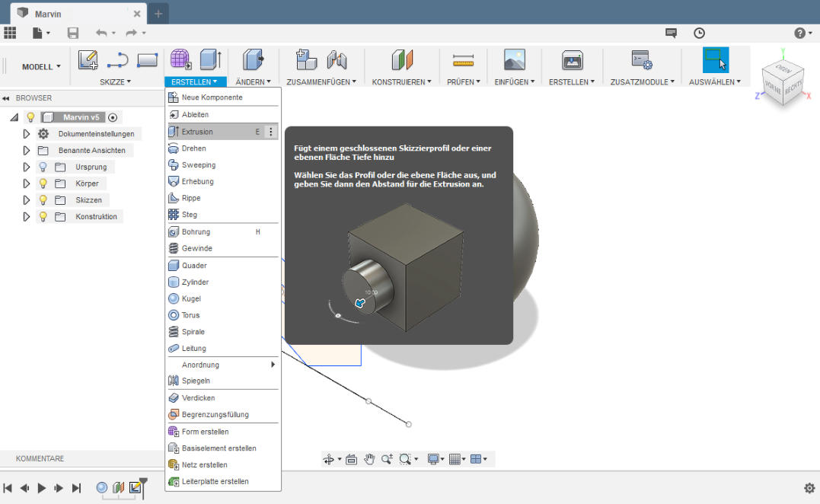This screenshot has width=820, height=504.
Task: Collapse the Marvin v5 root node
Action: 14,118
